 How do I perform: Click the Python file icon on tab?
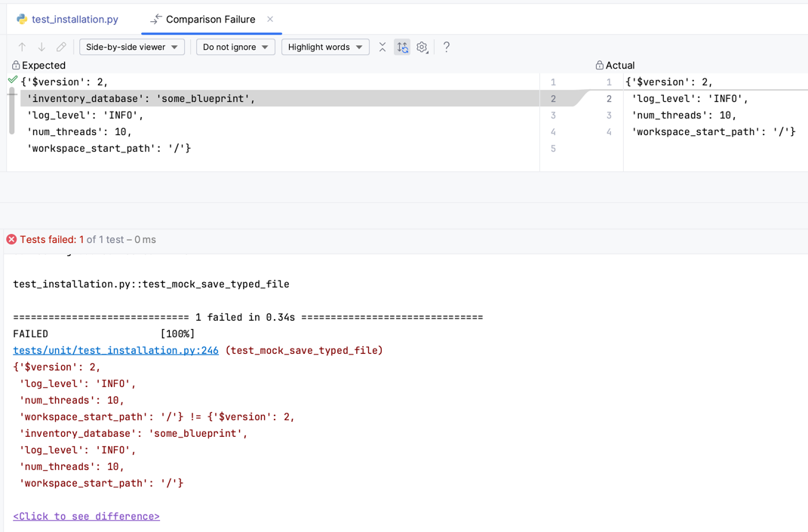click(x=22, y=19)
